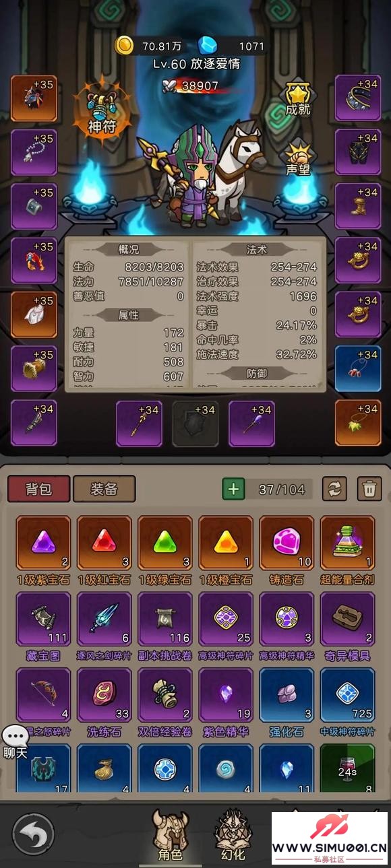Open the 成就 achievements icon
The height and width of the screenshot is (868, 391).
pyautogui.click(x=297, y=99)
